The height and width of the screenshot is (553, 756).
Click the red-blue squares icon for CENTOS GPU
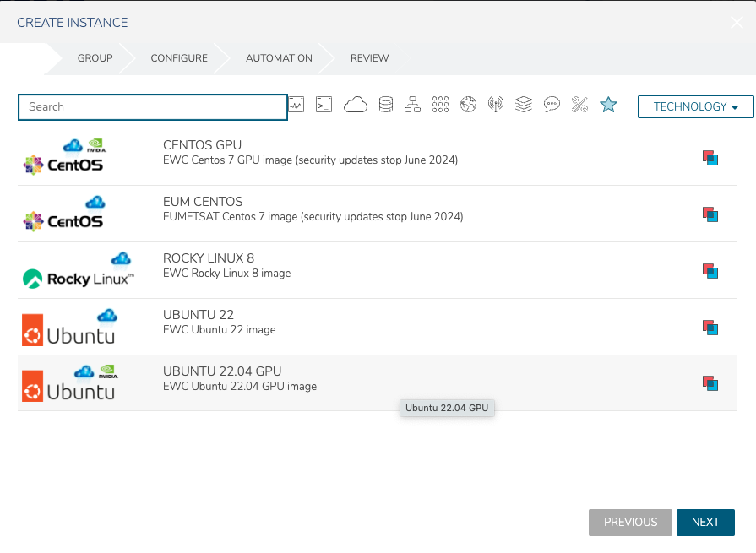point(710,158)
